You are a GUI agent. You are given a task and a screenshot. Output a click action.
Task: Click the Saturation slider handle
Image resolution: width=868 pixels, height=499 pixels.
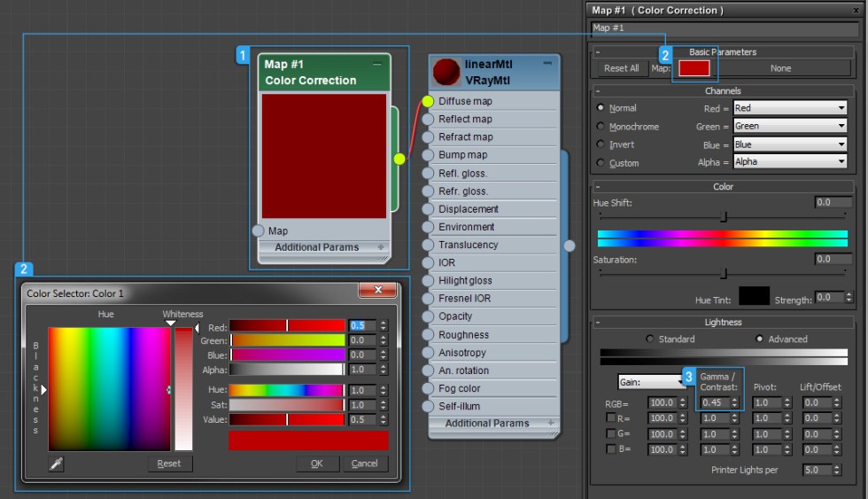tap(724, 273)
